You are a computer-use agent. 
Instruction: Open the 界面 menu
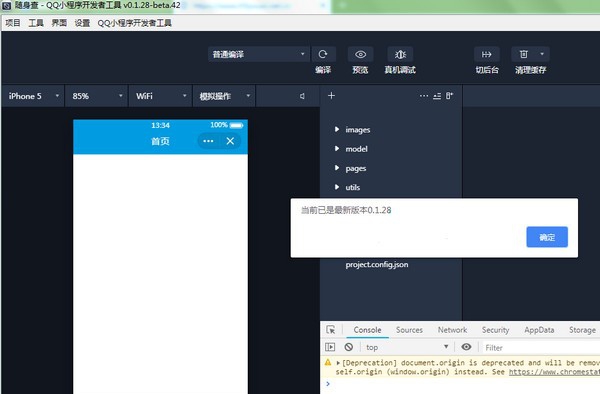59,23
